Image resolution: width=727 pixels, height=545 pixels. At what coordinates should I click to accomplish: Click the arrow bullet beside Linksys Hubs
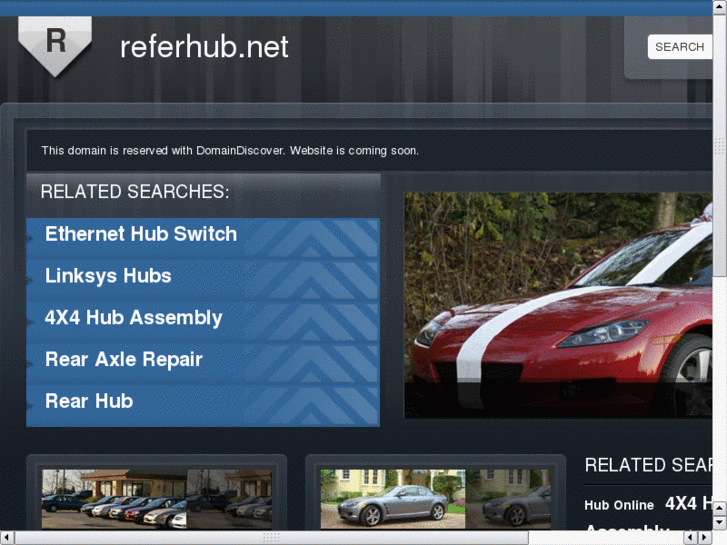pyautogui.click(x=30, y=281)
